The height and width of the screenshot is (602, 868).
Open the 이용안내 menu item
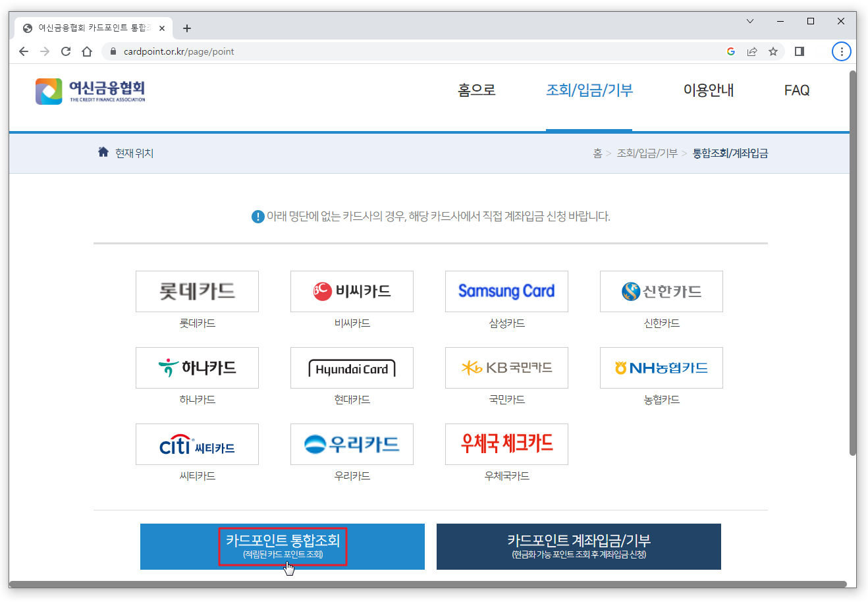coord(709,90)
